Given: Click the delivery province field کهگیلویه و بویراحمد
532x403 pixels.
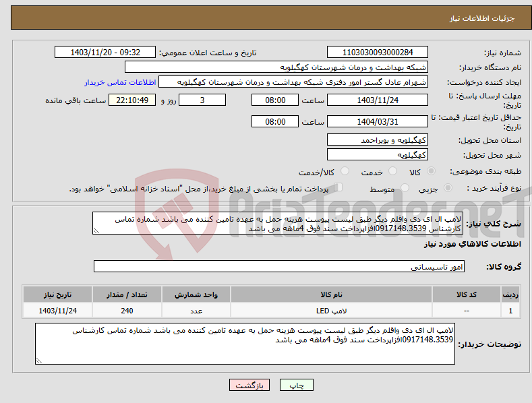Looking at the screenshot, I should tap(378, 139).
